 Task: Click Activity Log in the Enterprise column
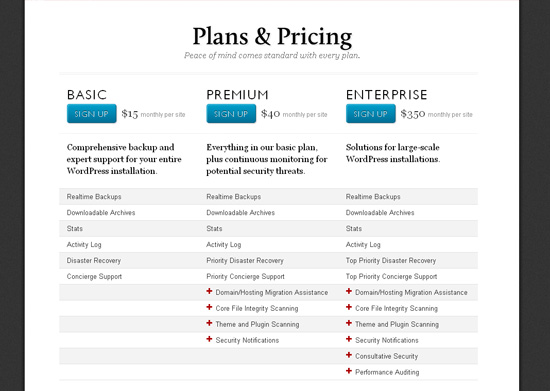363,245
